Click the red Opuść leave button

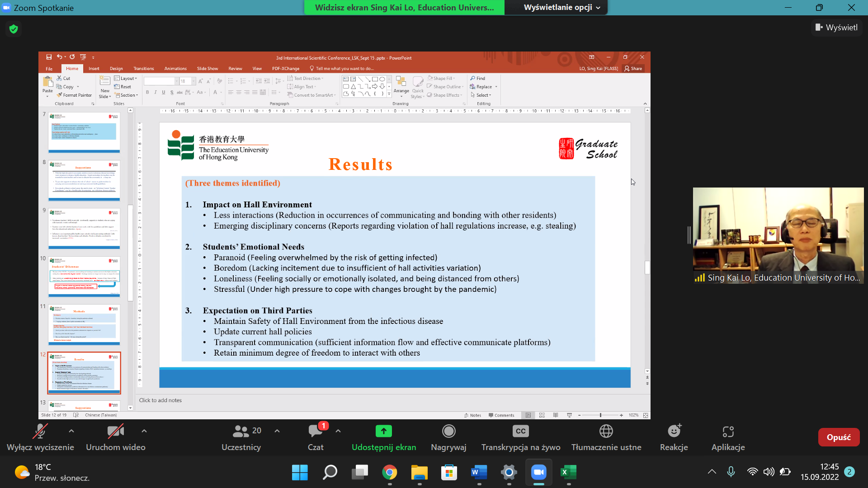(x=839, y=437)
